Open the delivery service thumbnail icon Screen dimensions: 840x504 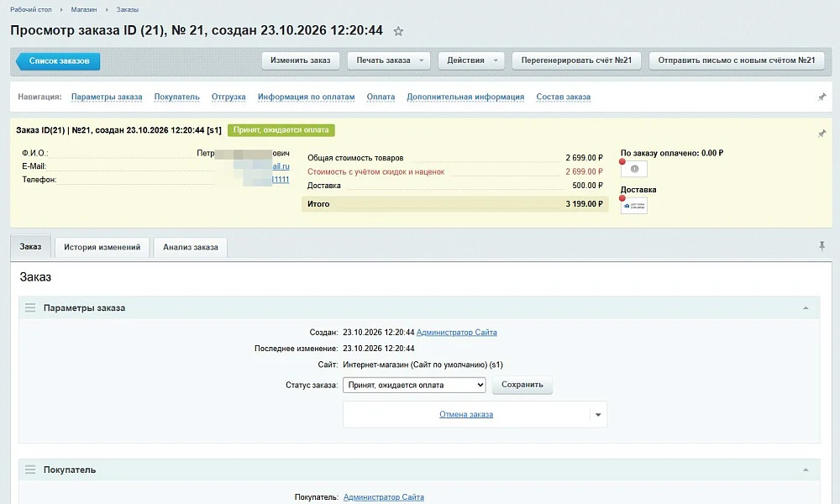(x=633, y=206)
